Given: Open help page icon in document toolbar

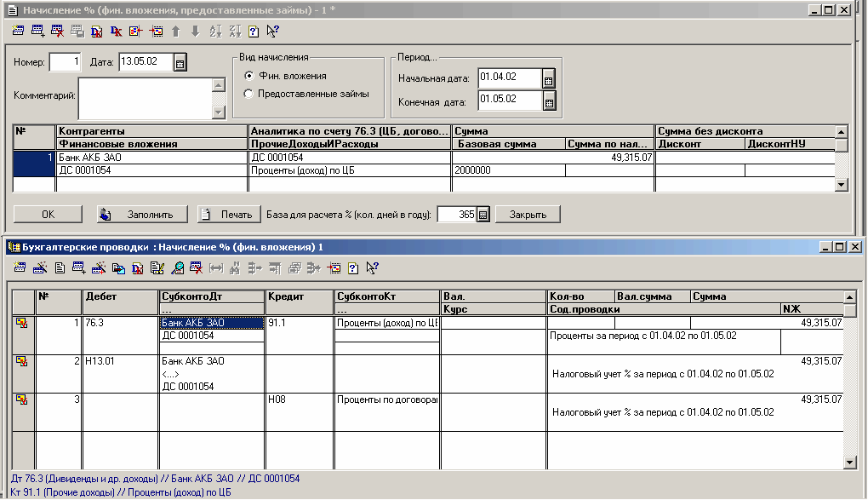Looking at the screenshot, I should (x=254, y=31).
